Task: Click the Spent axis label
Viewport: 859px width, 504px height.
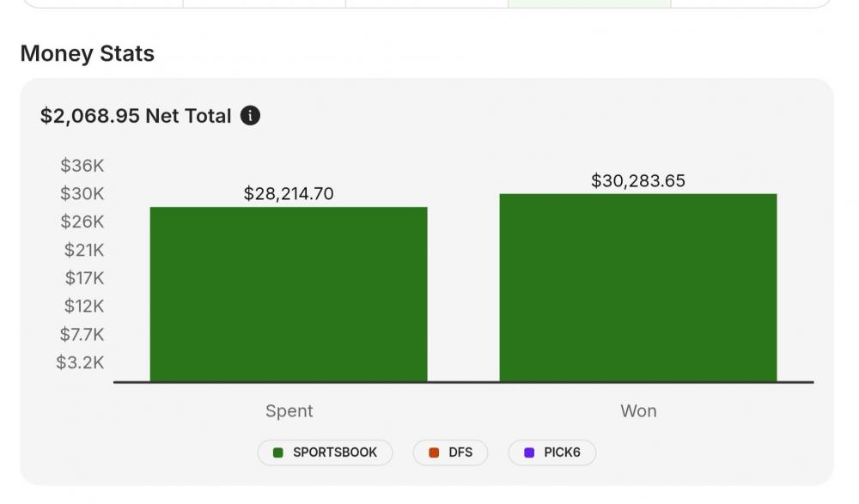Action: coord(289,411)
